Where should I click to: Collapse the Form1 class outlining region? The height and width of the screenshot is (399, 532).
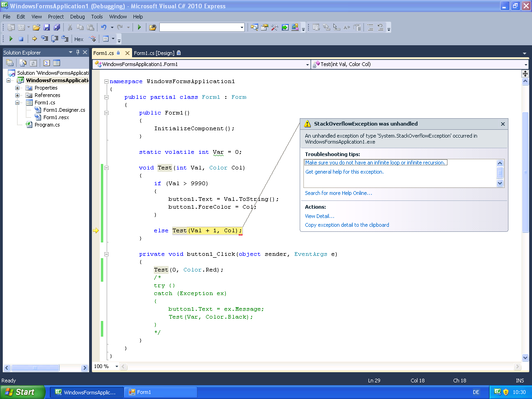106,97
